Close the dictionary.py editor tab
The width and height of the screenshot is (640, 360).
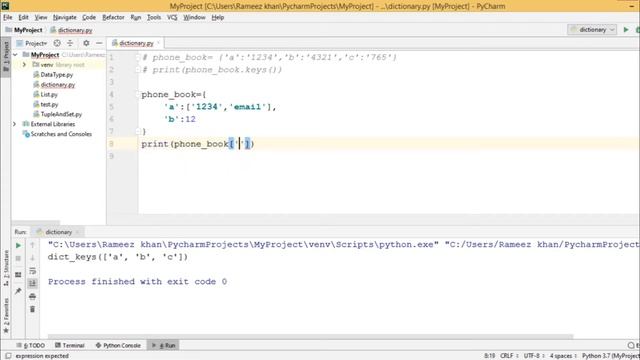[x=159, y=42]
